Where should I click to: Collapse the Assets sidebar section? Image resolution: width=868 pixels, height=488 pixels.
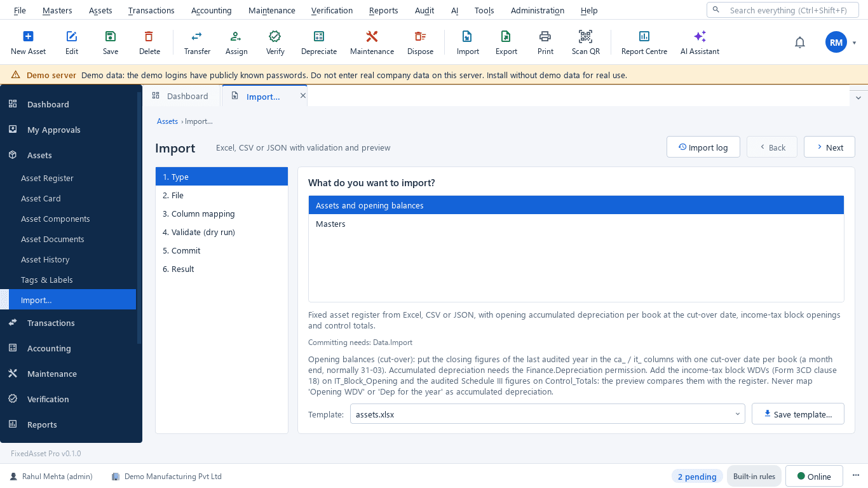tap(68, 155)
